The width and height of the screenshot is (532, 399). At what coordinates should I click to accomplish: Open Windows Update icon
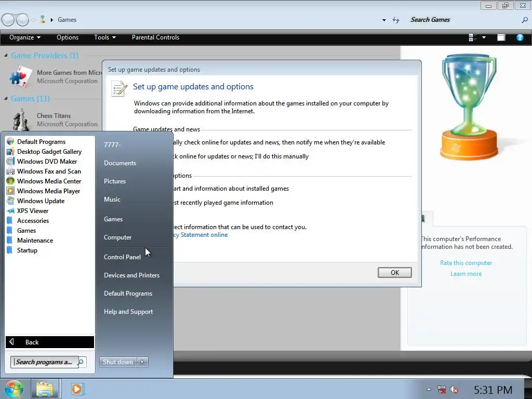click(10, 201)
